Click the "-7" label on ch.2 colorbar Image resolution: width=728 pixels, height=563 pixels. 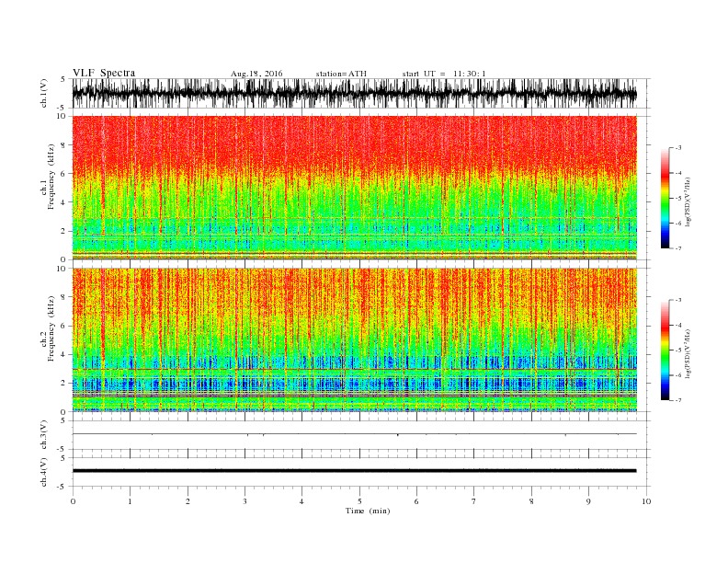[677, 400]
